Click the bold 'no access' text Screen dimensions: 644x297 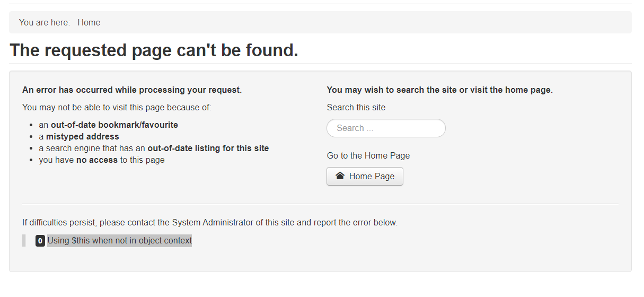(97, 160)
